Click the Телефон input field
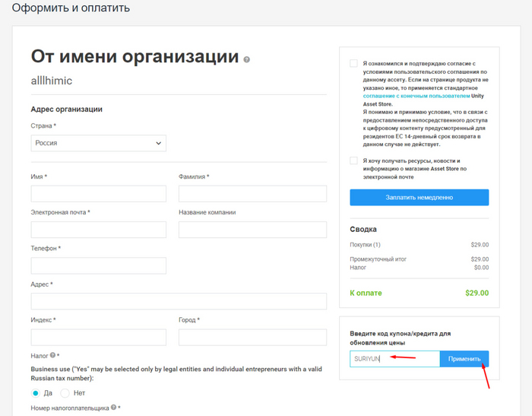The height and width of the screenshot is (416, 532). click(98, 265)
